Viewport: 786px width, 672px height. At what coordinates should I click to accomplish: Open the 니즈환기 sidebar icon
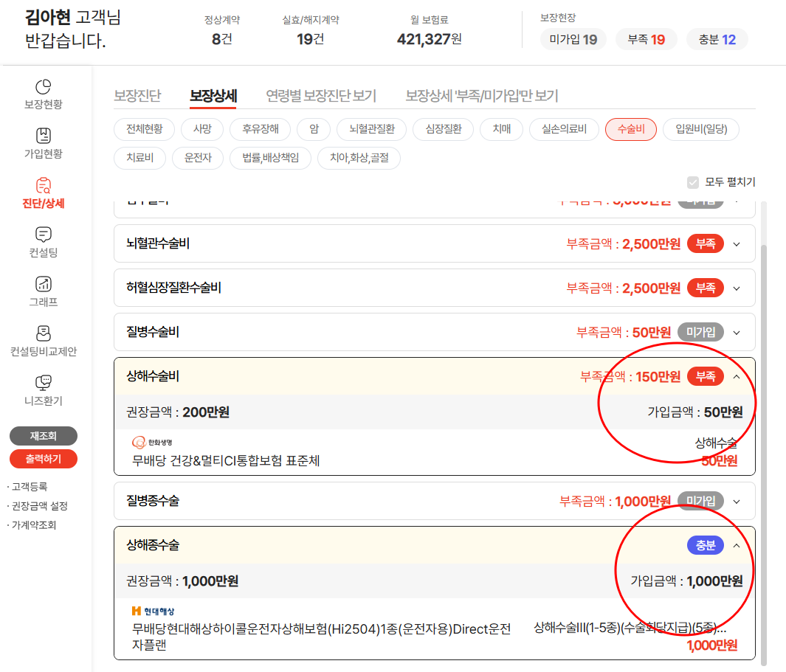(43, 384)
